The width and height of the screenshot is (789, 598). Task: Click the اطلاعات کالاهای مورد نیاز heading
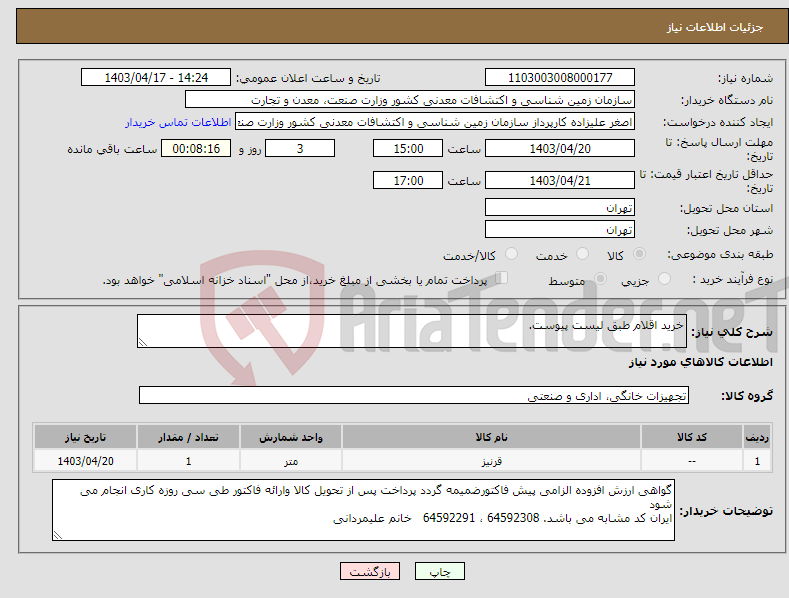pyautogui.click(x=700, y=362)
